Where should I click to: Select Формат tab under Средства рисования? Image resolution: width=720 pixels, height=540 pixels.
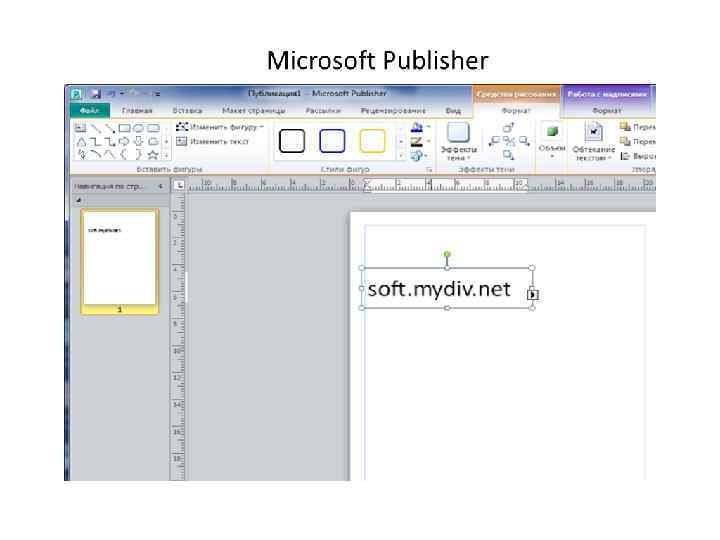pyautogui.click(x=516, y=111)
